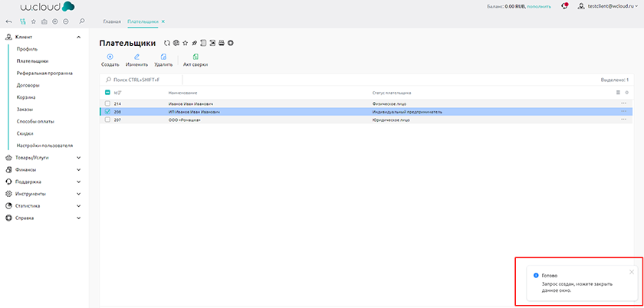Uncheck the selected row 208 checkbox
This screenshot has height=308, width=644.
[x=107, y=112]
